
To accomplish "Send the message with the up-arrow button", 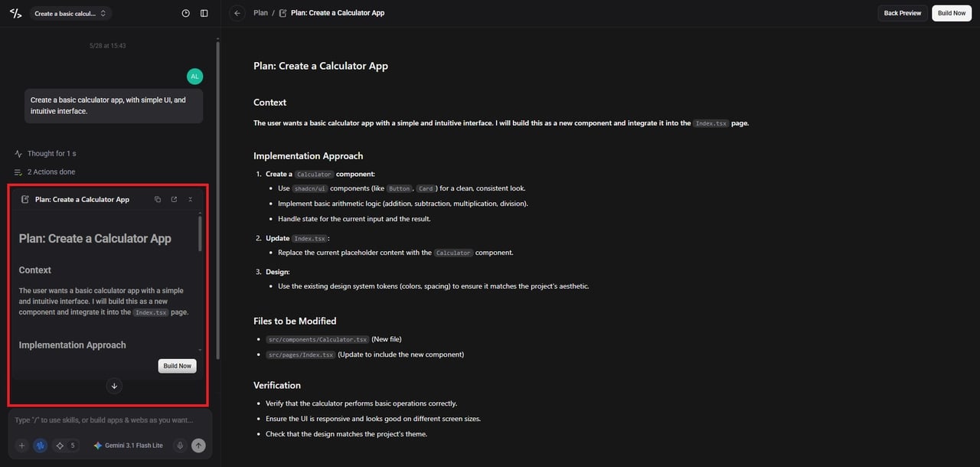I will coord(198,446).
